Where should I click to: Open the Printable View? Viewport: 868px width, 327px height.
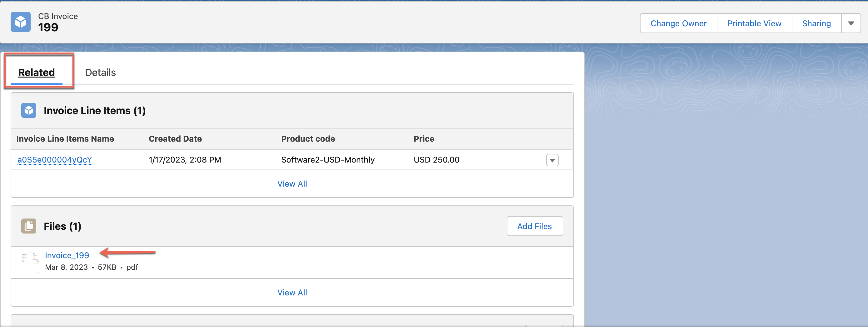754,23
